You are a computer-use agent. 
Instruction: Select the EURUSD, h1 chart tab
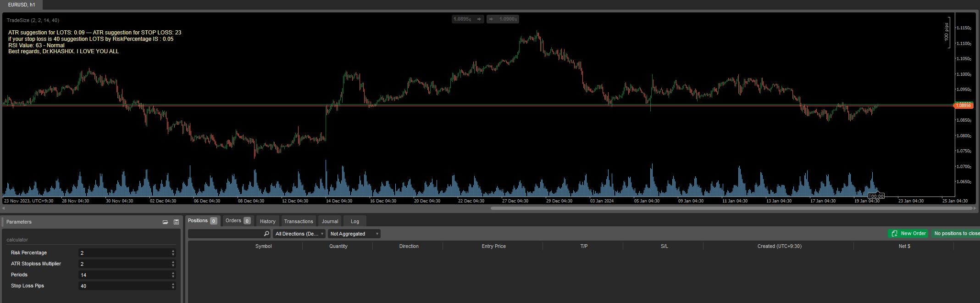(x=22, y=5)
